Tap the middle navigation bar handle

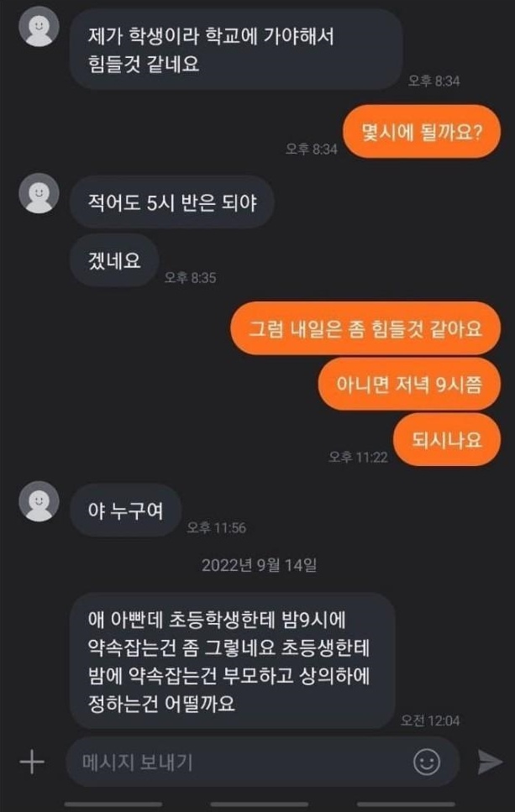point(259,804)
